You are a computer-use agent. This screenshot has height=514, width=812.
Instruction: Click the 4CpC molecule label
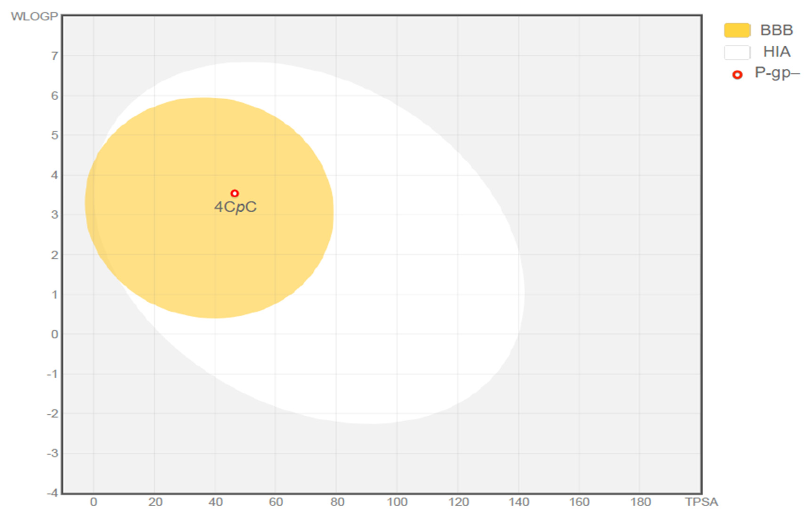click(235, 207)
